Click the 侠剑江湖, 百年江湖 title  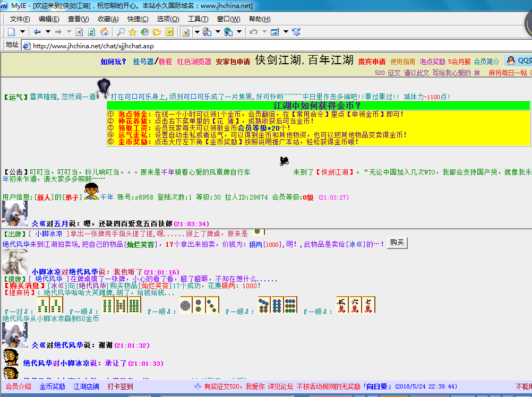coord(304,60)
